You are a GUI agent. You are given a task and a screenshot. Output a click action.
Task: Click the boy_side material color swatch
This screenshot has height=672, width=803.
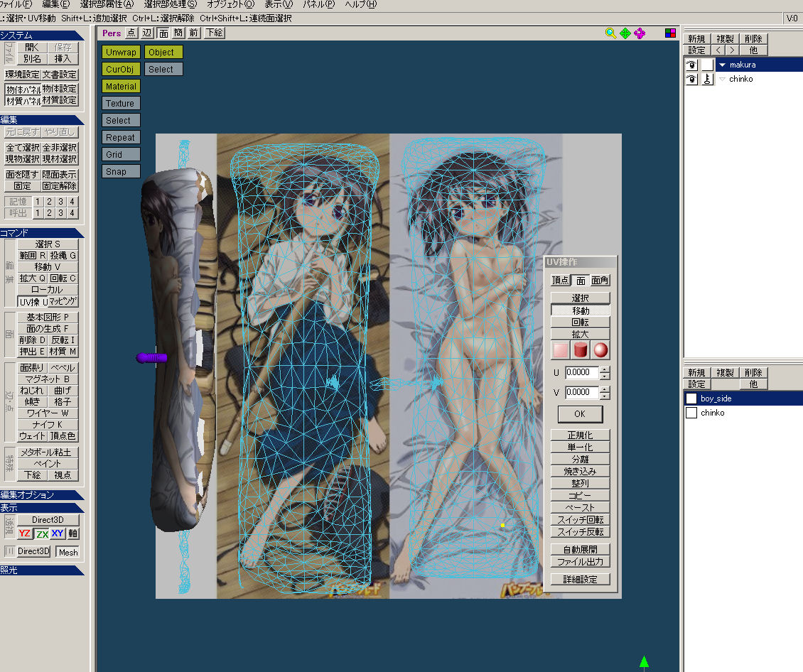691,399
